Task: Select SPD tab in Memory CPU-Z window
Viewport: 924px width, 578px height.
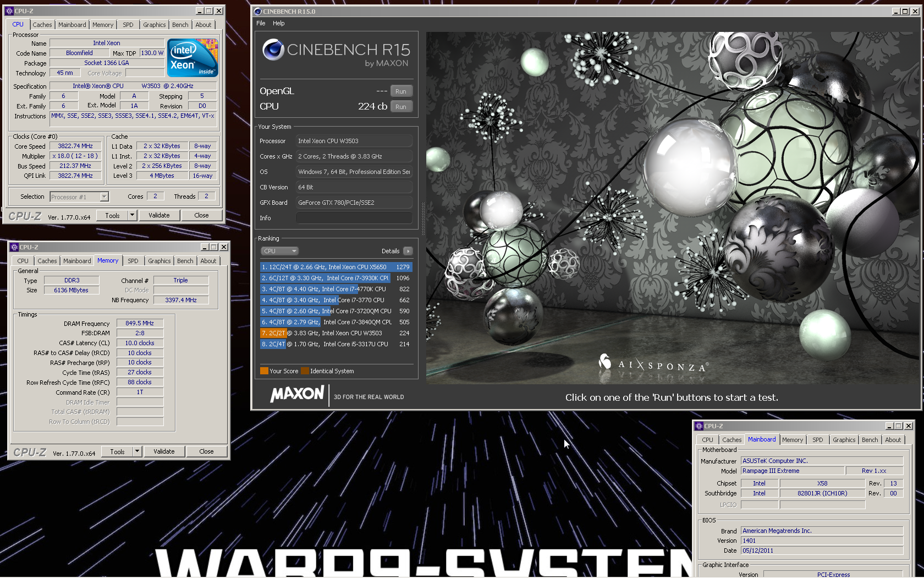Action: coord(133,261)
